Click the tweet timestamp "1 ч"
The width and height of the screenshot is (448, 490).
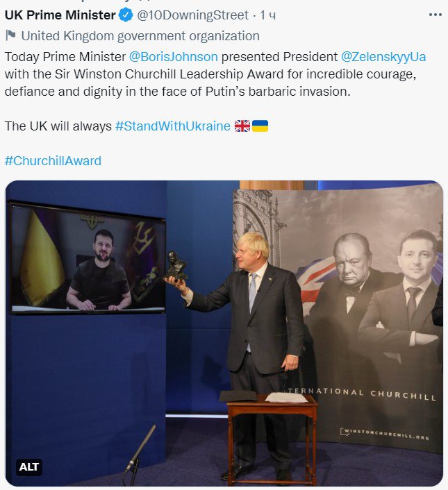(268, 15)
